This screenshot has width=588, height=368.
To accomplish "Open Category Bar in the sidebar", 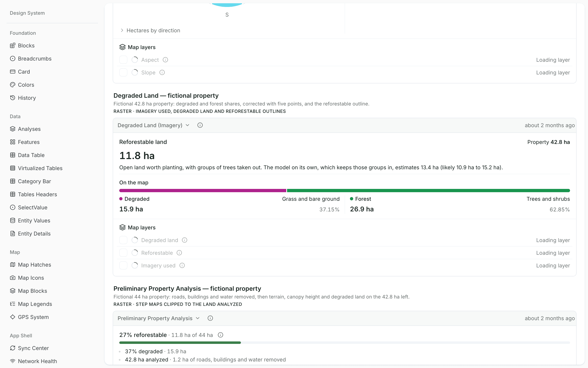I will pos(34,181).
